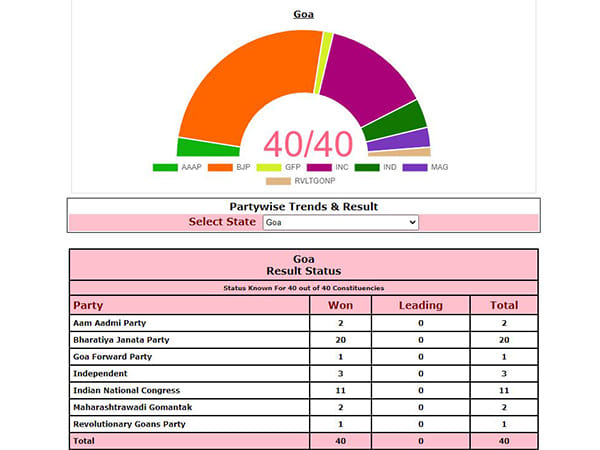Click the Won column header
This screenshot has height=450, width=600.
coord(340,305)
